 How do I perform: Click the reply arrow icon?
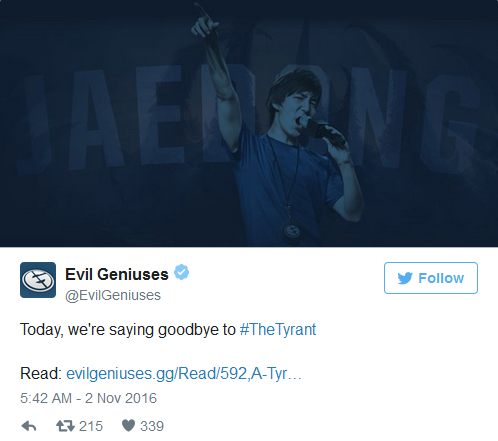tap(29, 426)
